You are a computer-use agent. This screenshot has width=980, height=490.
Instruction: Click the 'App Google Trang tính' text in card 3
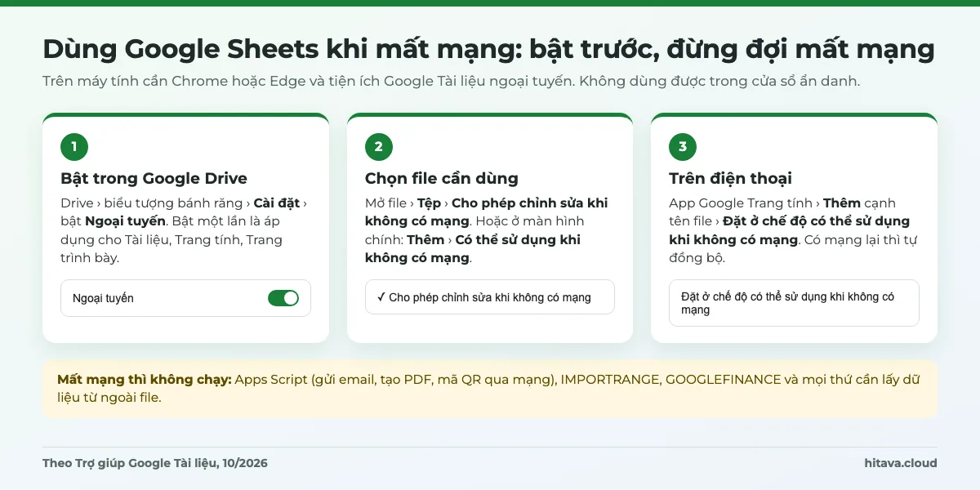pyautogui.click(x=741, y=203)
